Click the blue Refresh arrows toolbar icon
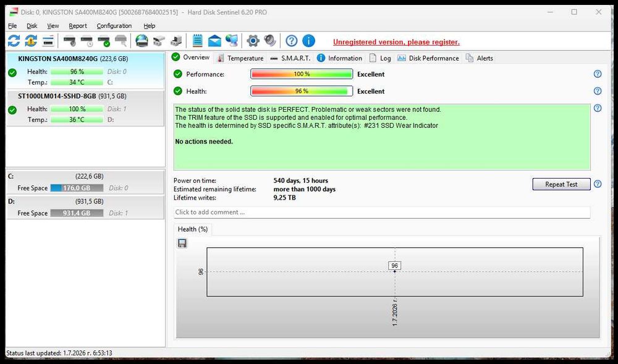Screen dimensions: 618x364 pos(14,41)
